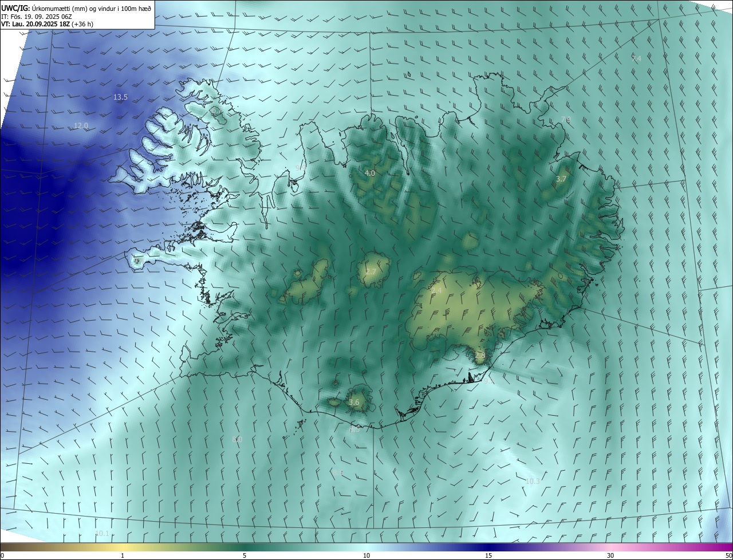The height and width of the screenshot is (560, 733).
Task: Click the 12.0 value label over the sea
Action: tap(81, 125)
